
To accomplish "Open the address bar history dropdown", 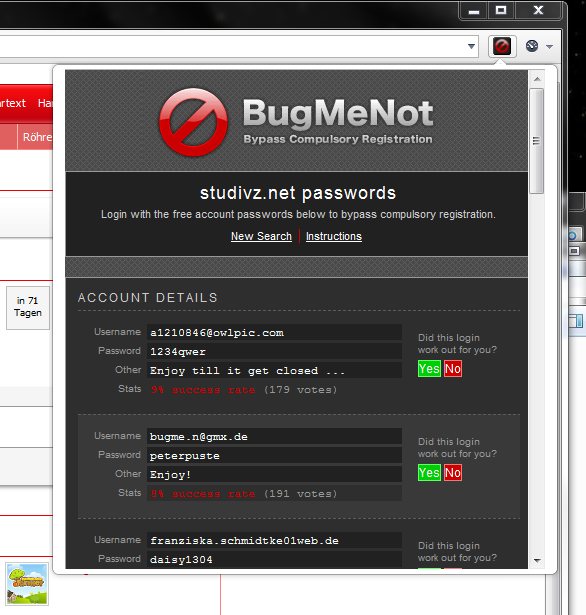I will [471, 46].
